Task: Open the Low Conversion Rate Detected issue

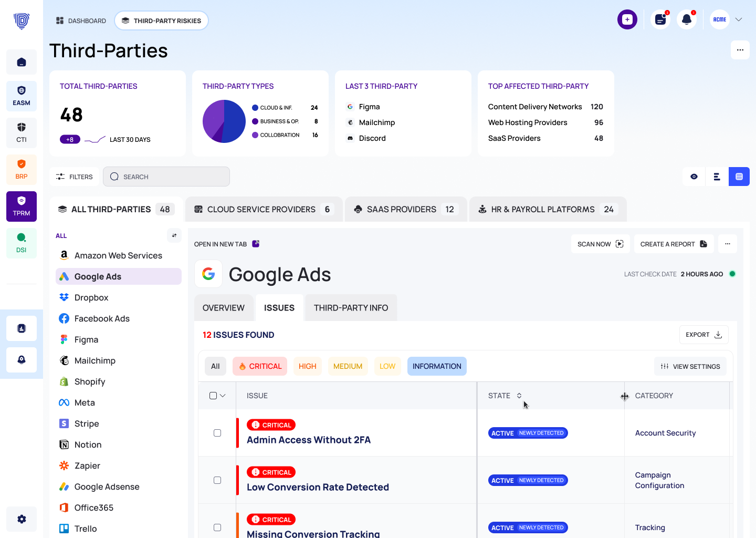Action: pos(318,487)
